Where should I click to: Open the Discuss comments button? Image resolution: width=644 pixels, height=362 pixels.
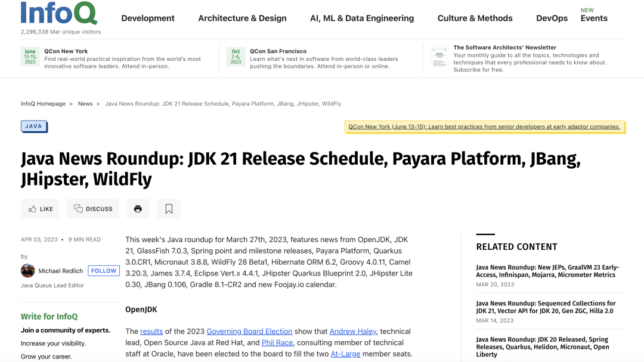93,209
